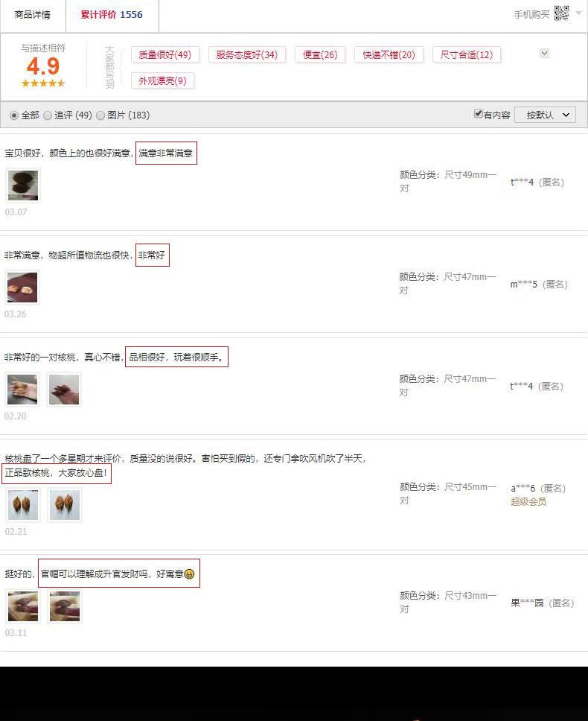Switch to the 商品详情 tab

pos(33,15)
